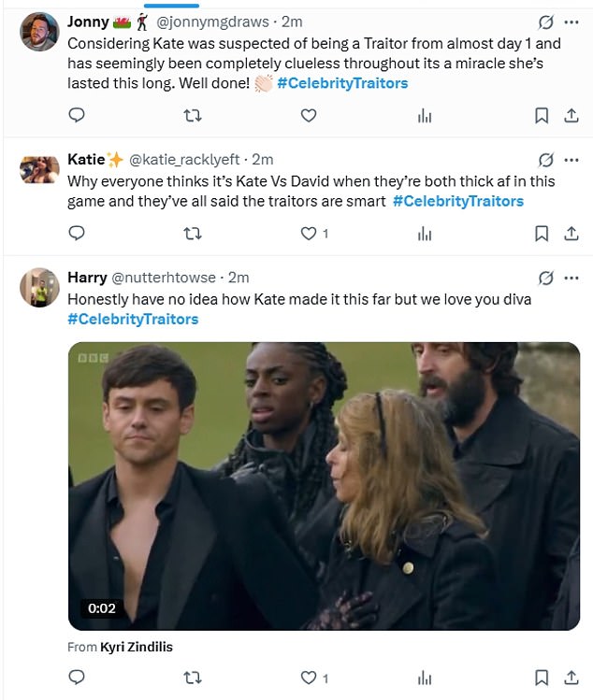The height and width of the screenshot is (700, 593).
Task: Reply to Jonny's tweet
Action: (79, 116)
